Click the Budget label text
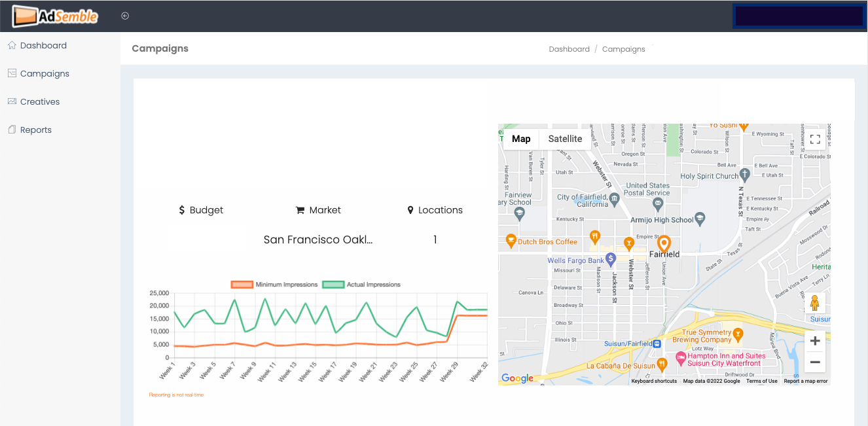This screenshot has width=868, height=426. point(206,210)
